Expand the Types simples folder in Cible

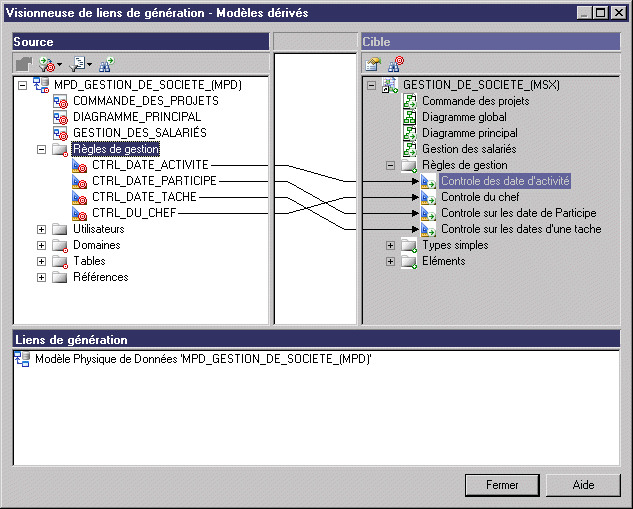pyautogui.click(x=391, y=245)
